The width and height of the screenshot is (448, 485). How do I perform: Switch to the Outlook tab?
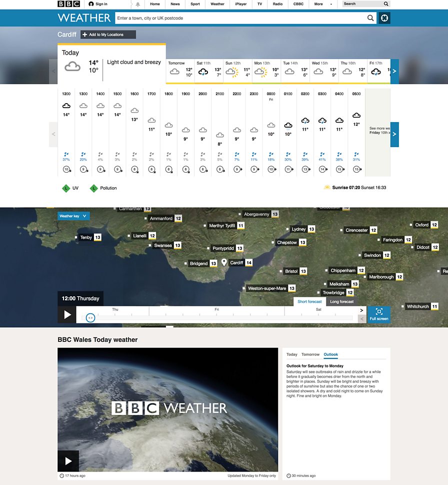[x=330, y=354]
